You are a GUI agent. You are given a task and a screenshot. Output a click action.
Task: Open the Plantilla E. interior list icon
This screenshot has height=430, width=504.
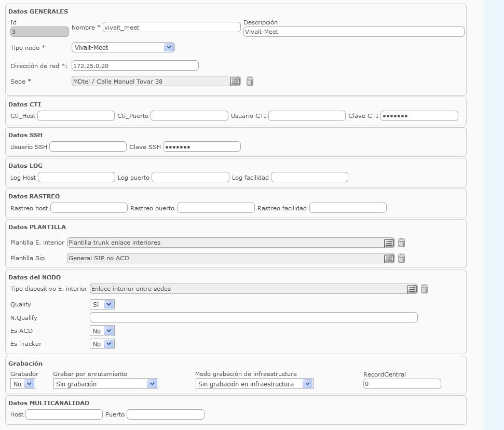coord(389,243)
